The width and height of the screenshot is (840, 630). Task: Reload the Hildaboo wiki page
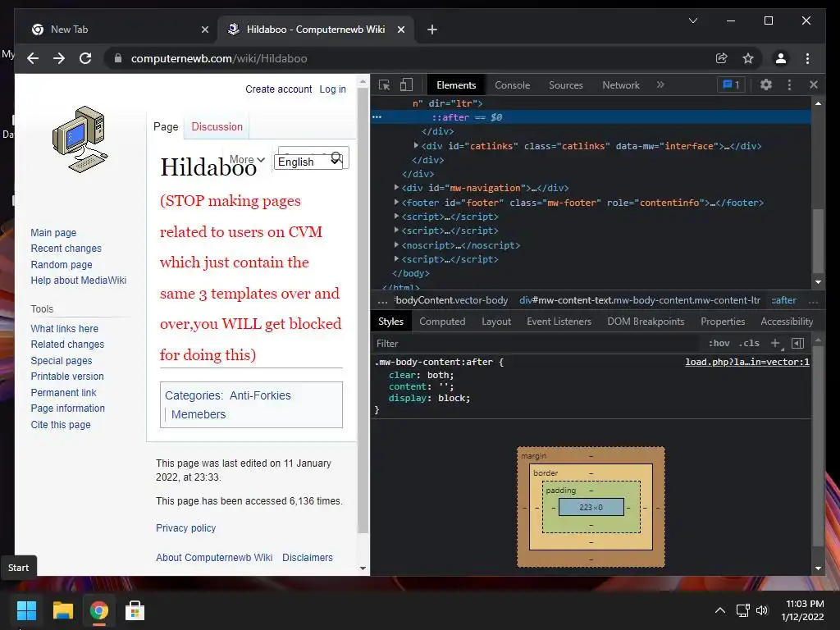click(x=85, y=58)
